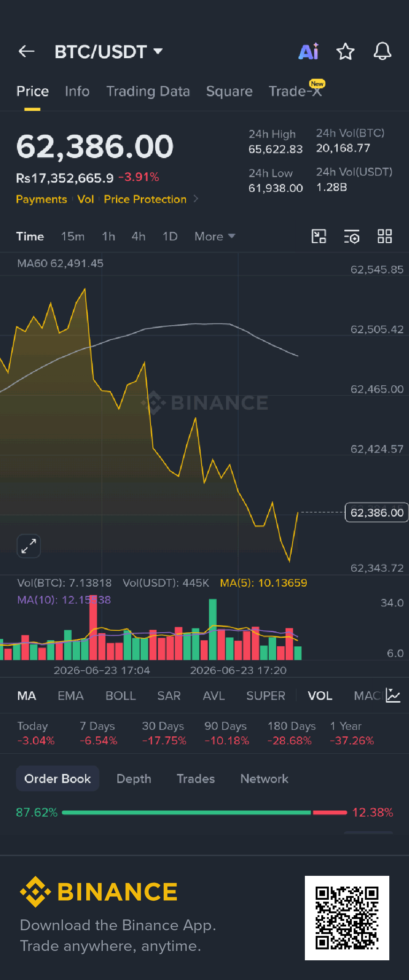Expand the More timeframes dropdown
Image resolution: width=409 pixels, height=980 pixels.
[215, 237]
